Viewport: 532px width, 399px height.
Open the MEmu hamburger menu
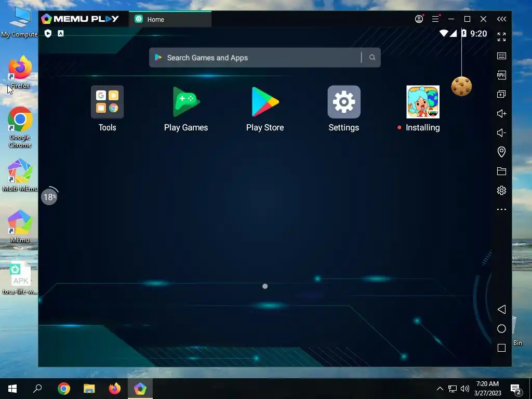click(436, 19)
